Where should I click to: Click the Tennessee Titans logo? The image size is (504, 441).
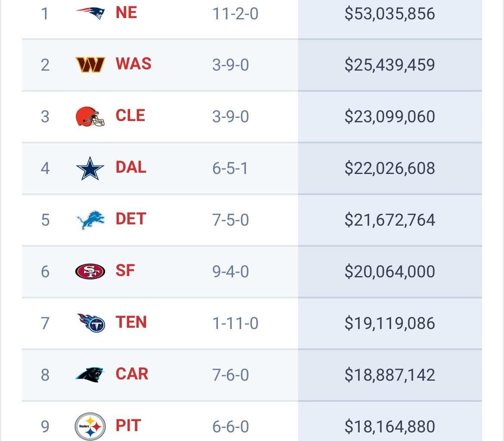pos(91,323)
